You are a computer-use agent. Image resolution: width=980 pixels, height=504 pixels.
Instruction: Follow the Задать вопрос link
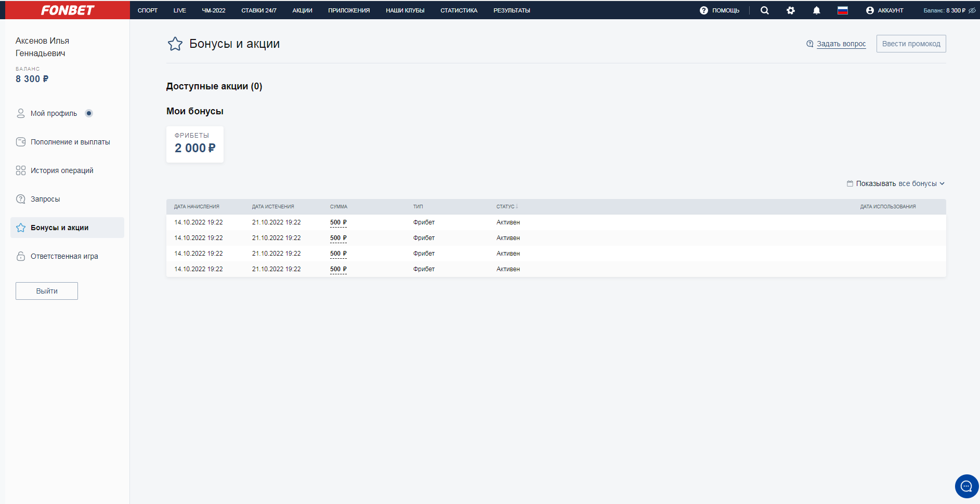pos(841,44)
